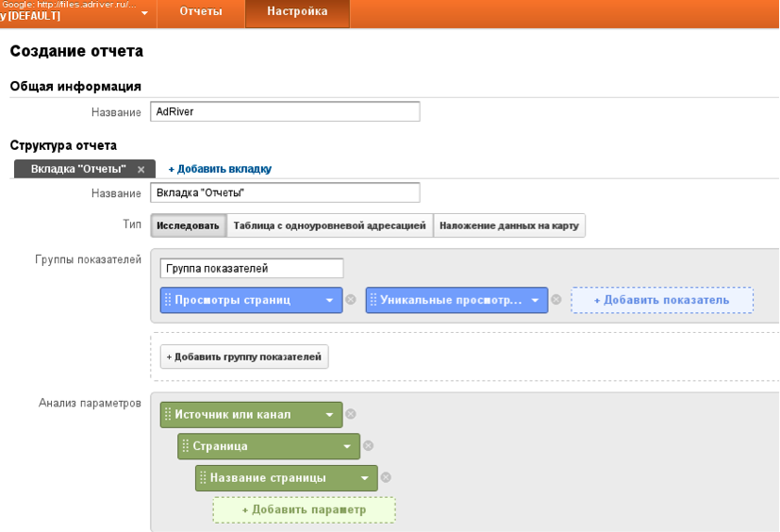This screenshot has height=532, width=780.
Task: Grab the drag handle on Источник или канал
Action: click(x=168, y=414)
